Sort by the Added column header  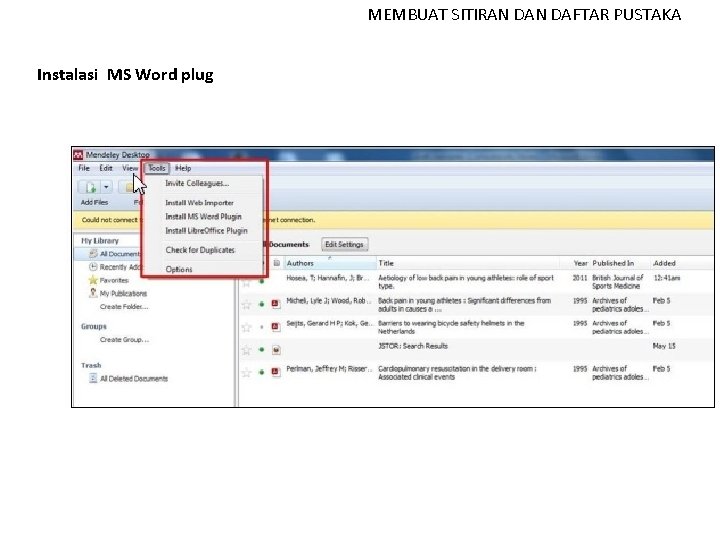coord(664,263)
